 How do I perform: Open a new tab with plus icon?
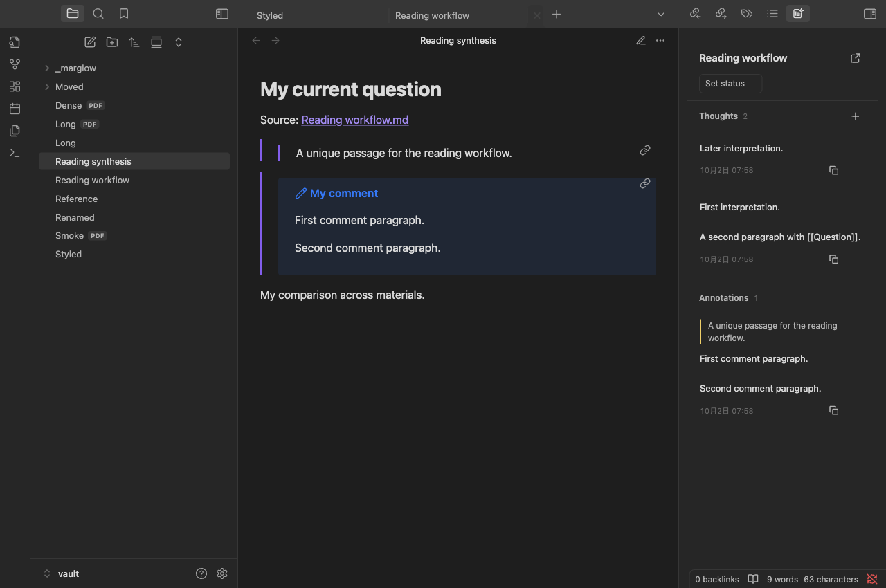coord(557,14)
